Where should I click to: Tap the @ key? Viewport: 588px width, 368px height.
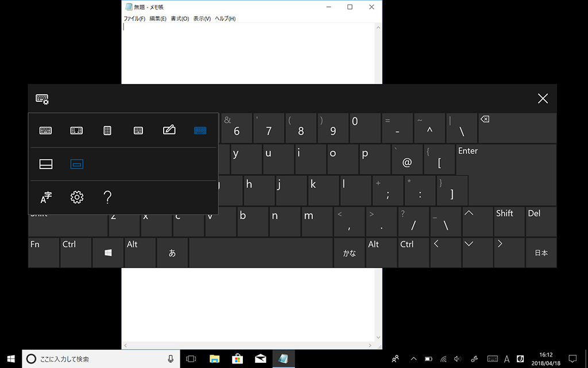[407, 159]
